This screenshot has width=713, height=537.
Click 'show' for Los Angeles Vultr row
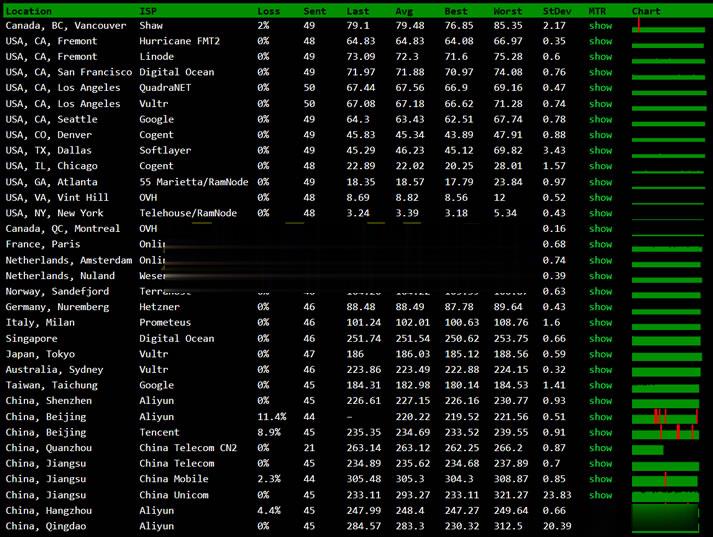(600, 104)
